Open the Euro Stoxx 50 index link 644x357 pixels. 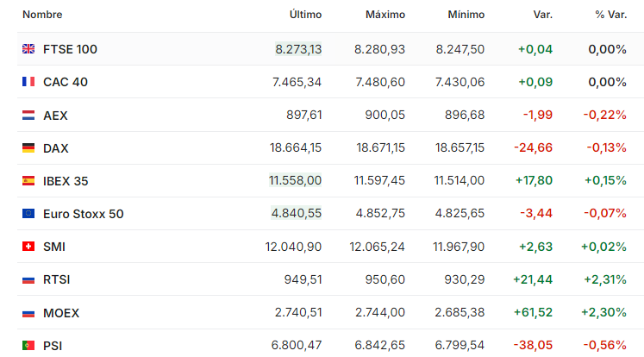click(x=84, y=214)
